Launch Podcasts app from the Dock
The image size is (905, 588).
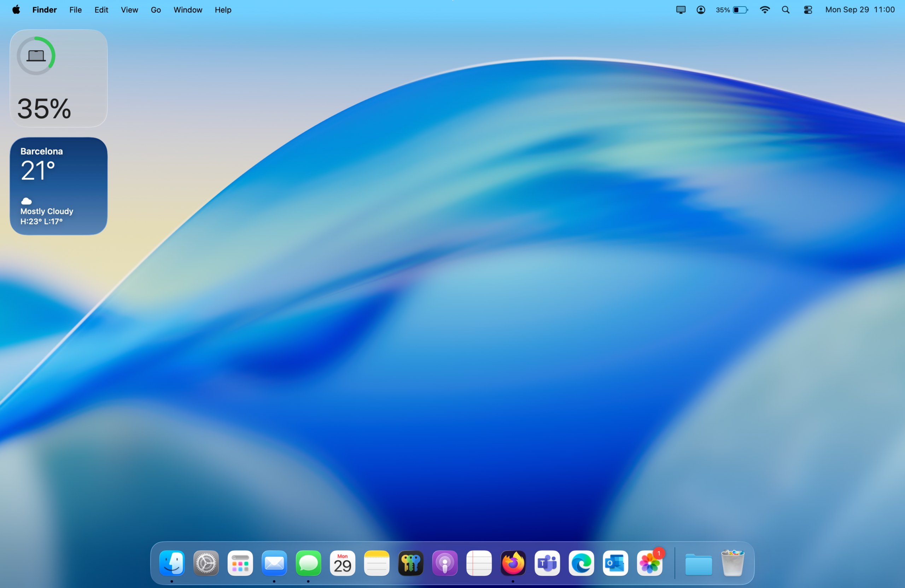(444, 563)
